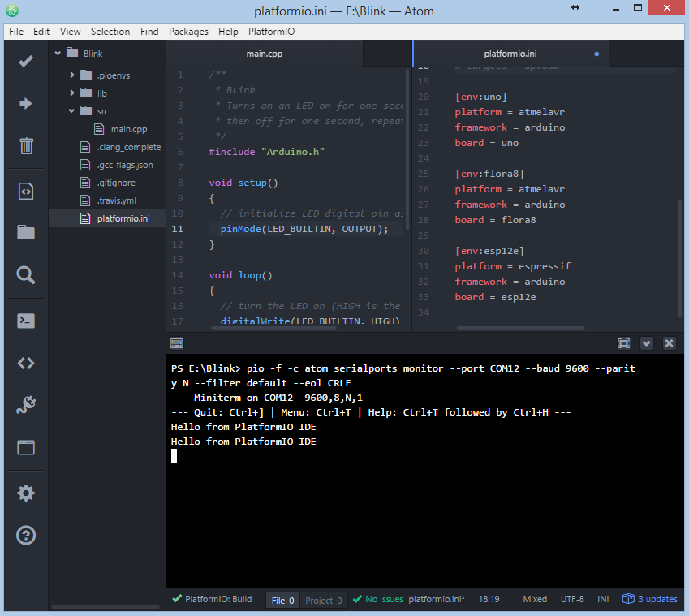Maximize the terminal panel

tap(623, 343)
